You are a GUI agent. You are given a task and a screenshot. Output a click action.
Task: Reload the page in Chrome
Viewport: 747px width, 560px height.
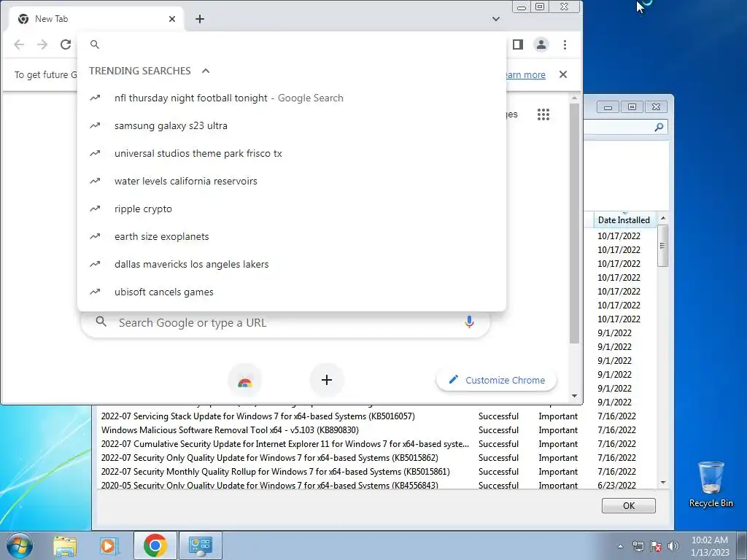pos(66,44)
